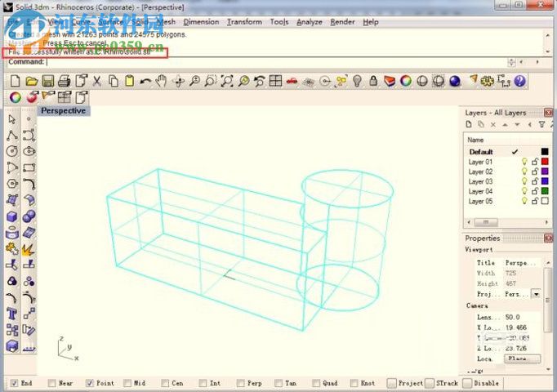Open the Dimension menu
This screenshot has height=392, width=557.
click(x=201, y=22)
